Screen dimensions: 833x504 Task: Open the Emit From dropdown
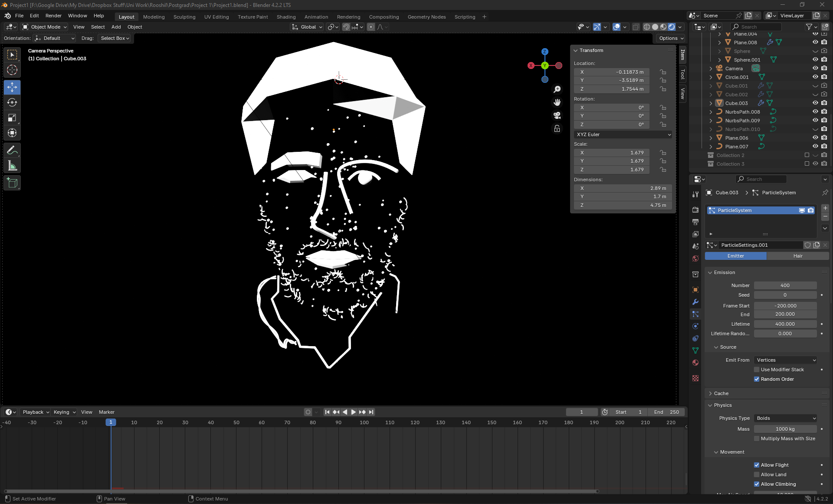[x=786, y=360]
